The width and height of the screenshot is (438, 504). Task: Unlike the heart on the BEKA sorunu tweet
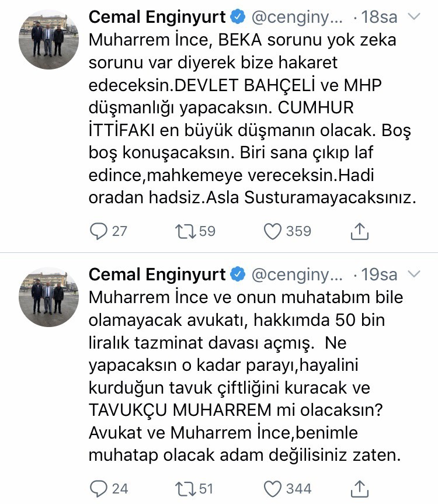[272, 231]
